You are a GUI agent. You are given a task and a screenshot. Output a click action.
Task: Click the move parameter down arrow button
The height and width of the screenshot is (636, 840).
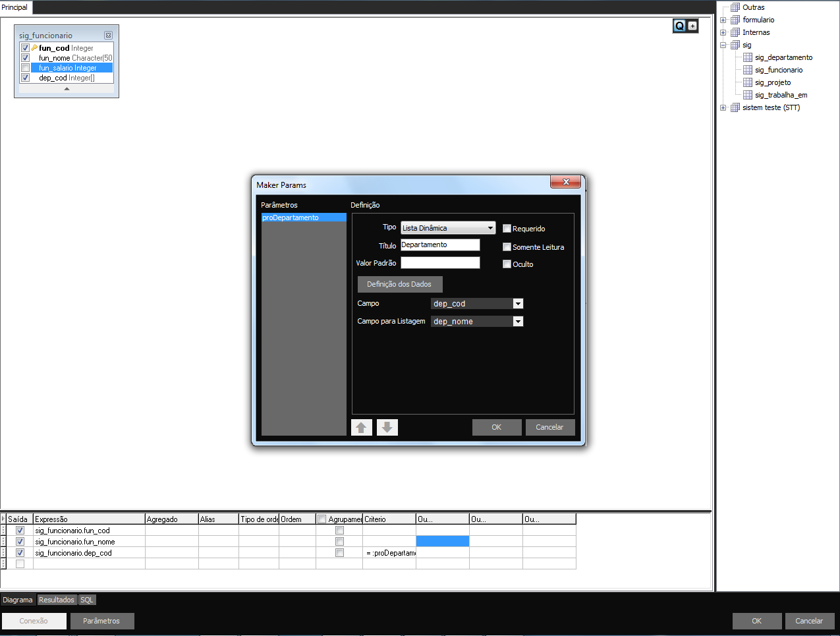(387, 428)
